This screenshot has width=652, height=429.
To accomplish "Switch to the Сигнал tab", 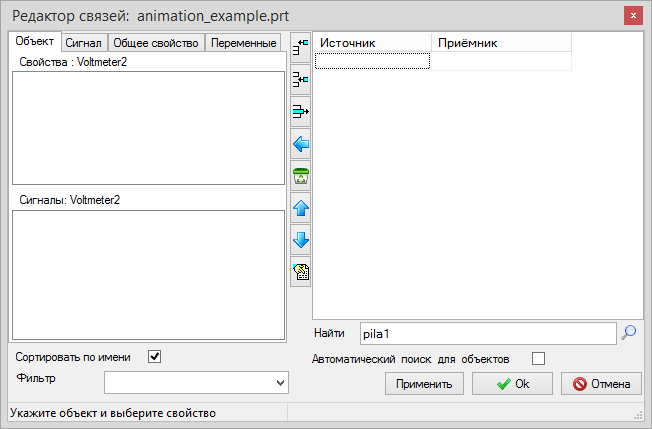I will tap(82, 43).
